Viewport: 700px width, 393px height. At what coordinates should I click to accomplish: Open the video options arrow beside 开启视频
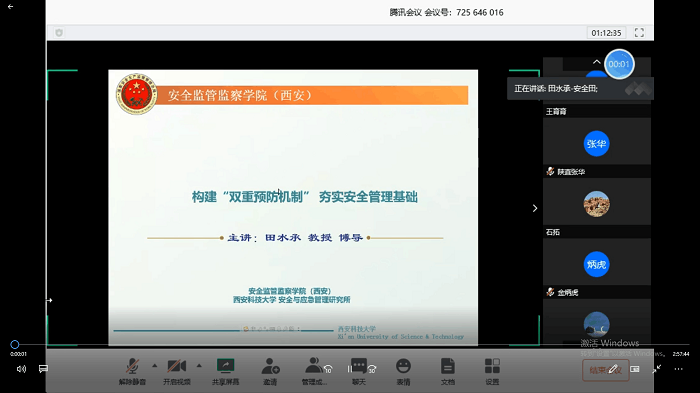(199, 366)
